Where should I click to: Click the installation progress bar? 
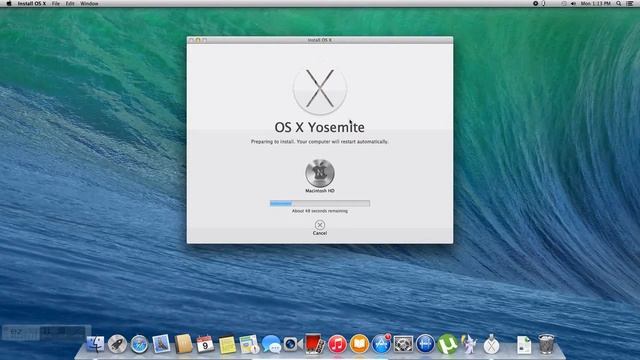pos(320,203)
